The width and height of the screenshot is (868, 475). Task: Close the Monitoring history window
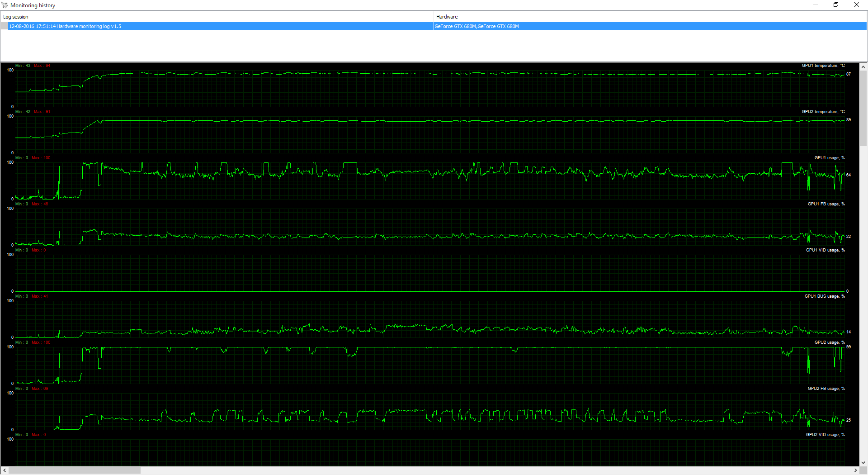coord(857,5)
